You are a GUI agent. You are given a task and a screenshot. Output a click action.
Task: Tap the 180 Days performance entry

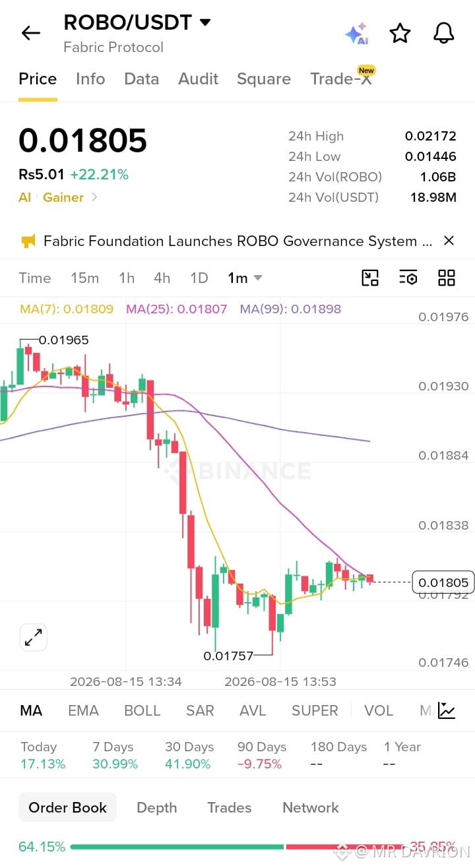pos(338,755)
